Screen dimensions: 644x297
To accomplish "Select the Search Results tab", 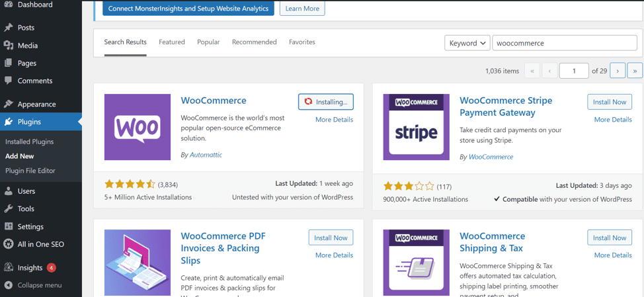I will [x=125, y=42].
